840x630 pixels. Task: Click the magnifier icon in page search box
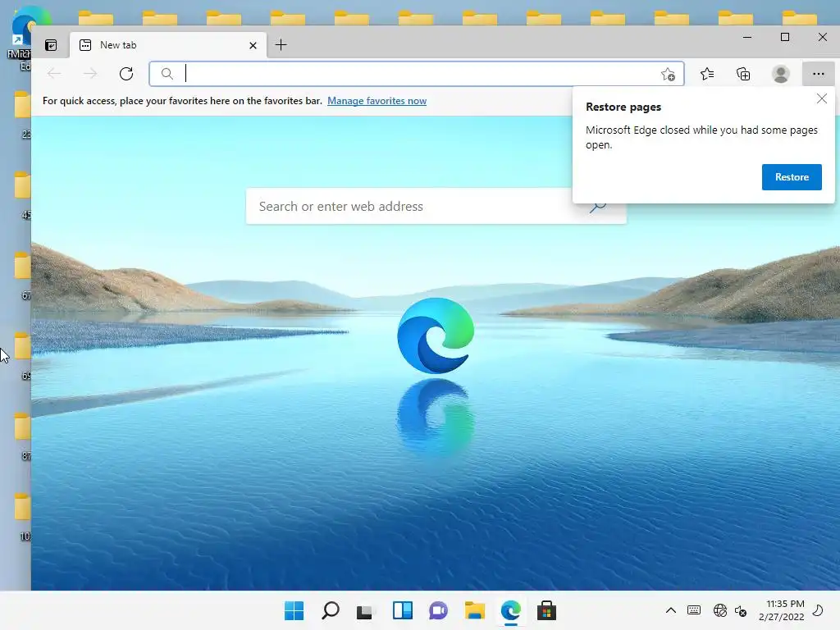(598, 207)
